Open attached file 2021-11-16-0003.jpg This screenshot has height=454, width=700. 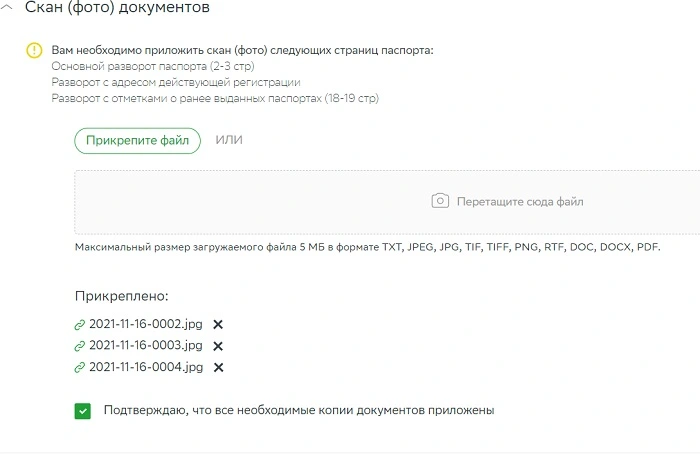[x=146, y=346]
